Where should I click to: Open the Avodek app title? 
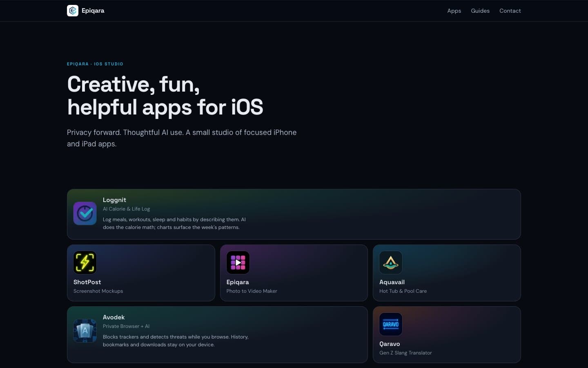coord(114,317)
